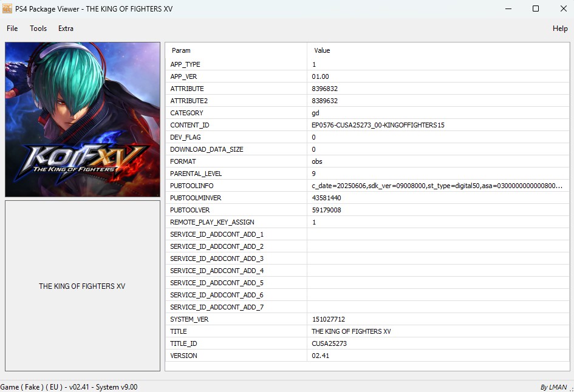Screen dimensions: 574x392
Task: Select the SERVICE_ID_ADDCONT_ADD_4 row
Action: 367,271
